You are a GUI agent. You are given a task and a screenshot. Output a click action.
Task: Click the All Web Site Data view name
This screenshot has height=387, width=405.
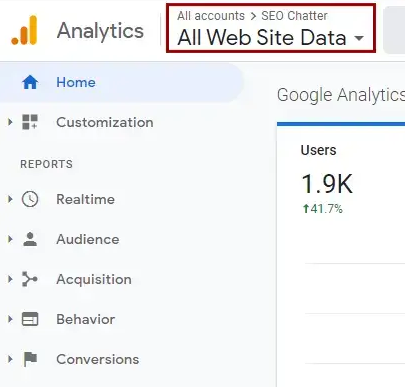click(x=262, y=37)
